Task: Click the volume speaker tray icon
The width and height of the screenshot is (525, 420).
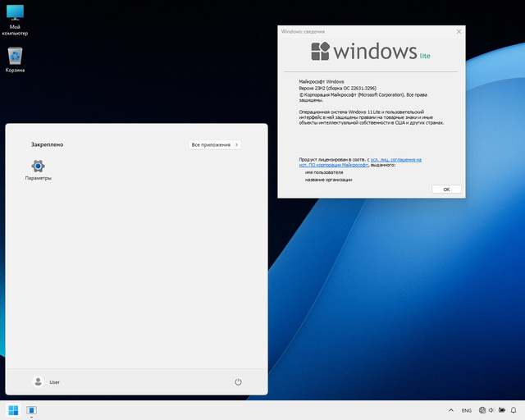Action: (491, 410)
